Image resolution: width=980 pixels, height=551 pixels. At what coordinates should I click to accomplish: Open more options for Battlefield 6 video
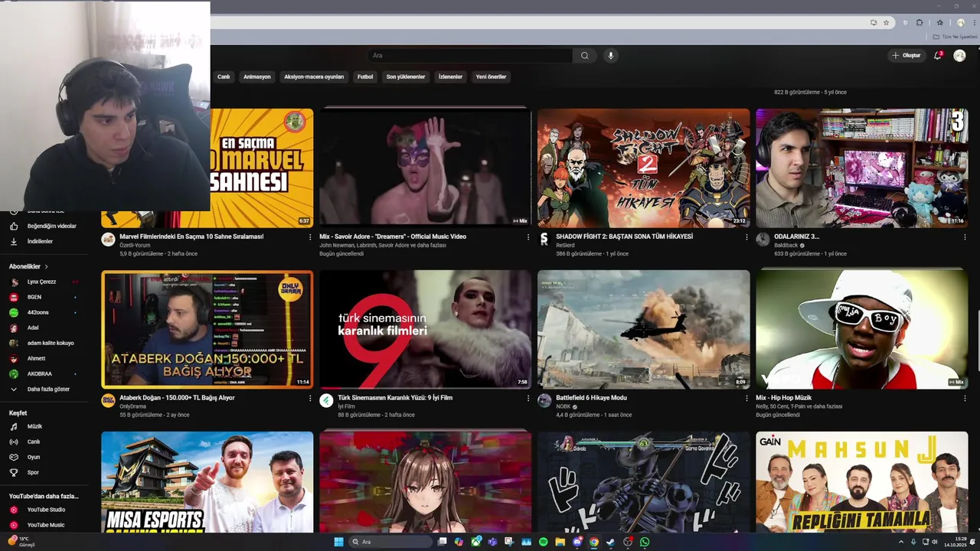pos(746,399)
